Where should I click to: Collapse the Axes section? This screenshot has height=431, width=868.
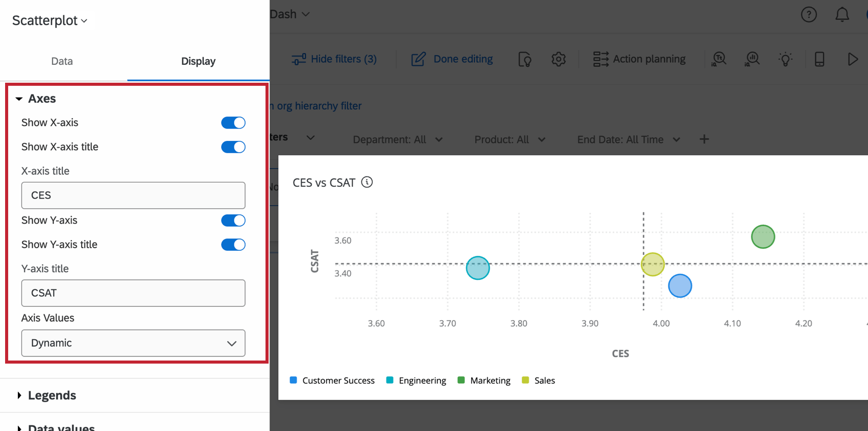[x=36, y=99]
